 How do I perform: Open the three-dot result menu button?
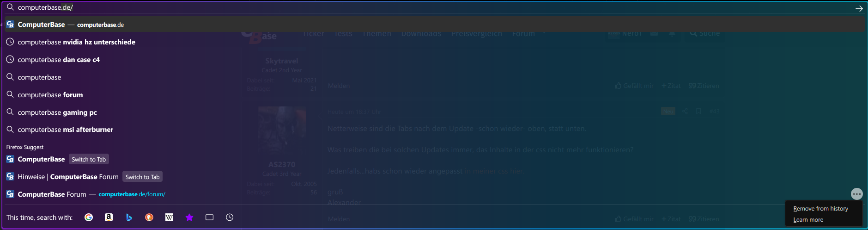856,194
